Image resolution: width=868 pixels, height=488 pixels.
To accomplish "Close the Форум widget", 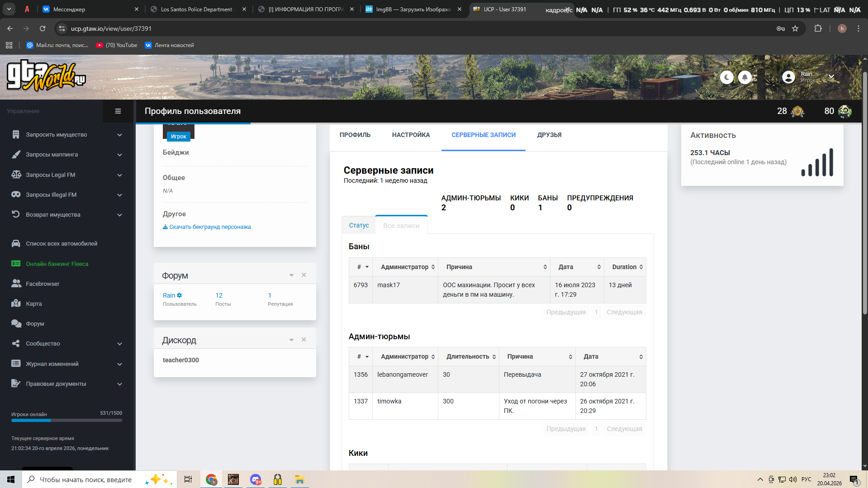I will (x=304, y=275).
